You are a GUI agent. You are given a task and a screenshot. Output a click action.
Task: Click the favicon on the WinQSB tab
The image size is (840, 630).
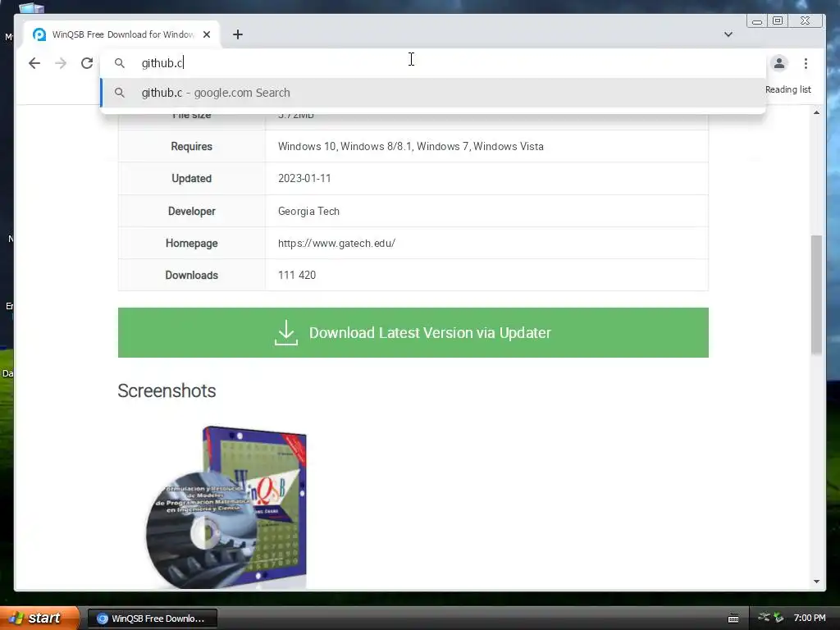point(39,34)
